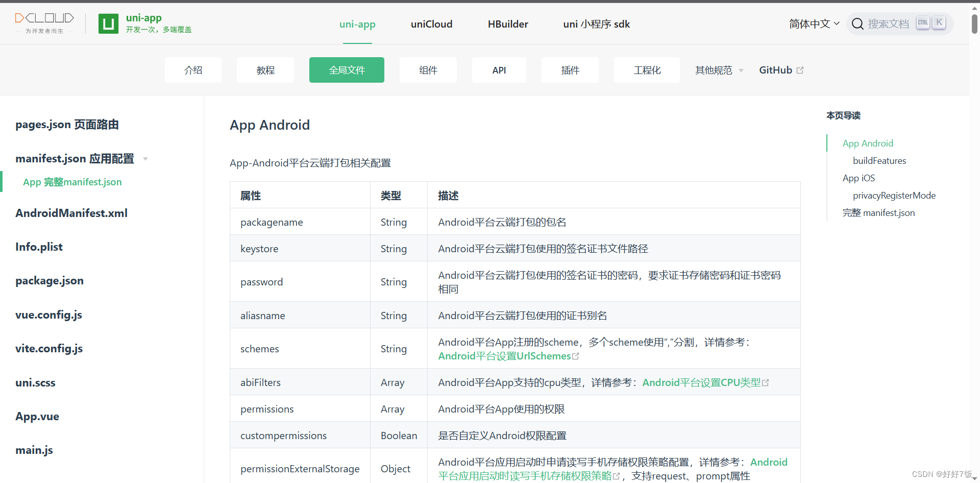Click the search magnifier icon
Viewport: 980px width, 483px height.
coord(857,23)
